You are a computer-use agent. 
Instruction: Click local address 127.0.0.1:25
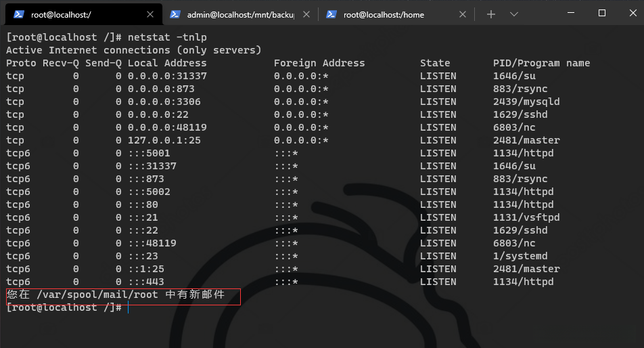[x=164, y=141]
